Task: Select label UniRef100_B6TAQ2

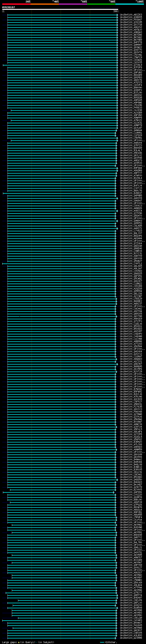Action: point(131,37)
